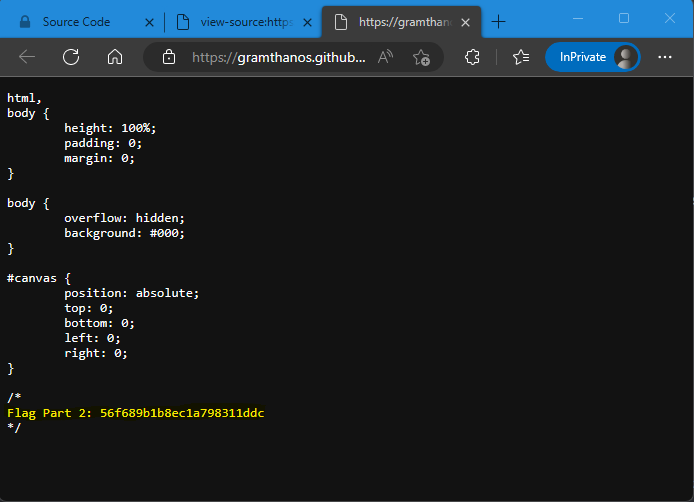Open the Extensions puzzle icon
The image size is (694, 502).
pyautogui.click(x=474, y=57)
